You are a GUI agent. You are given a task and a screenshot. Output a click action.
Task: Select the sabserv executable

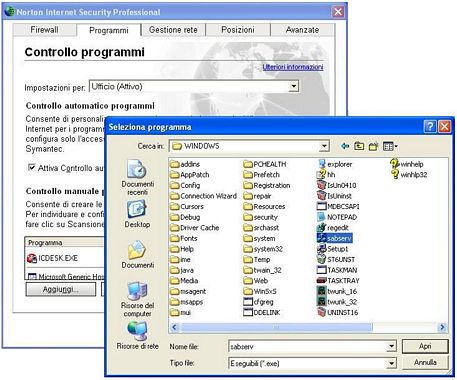pyautogui.click(x=334, y=238)
